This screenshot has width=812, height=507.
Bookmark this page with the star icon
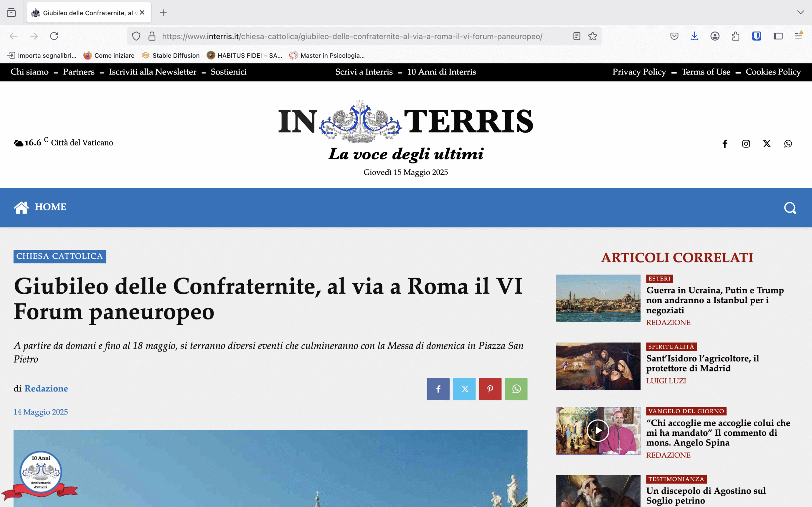(x=592, y=36)
